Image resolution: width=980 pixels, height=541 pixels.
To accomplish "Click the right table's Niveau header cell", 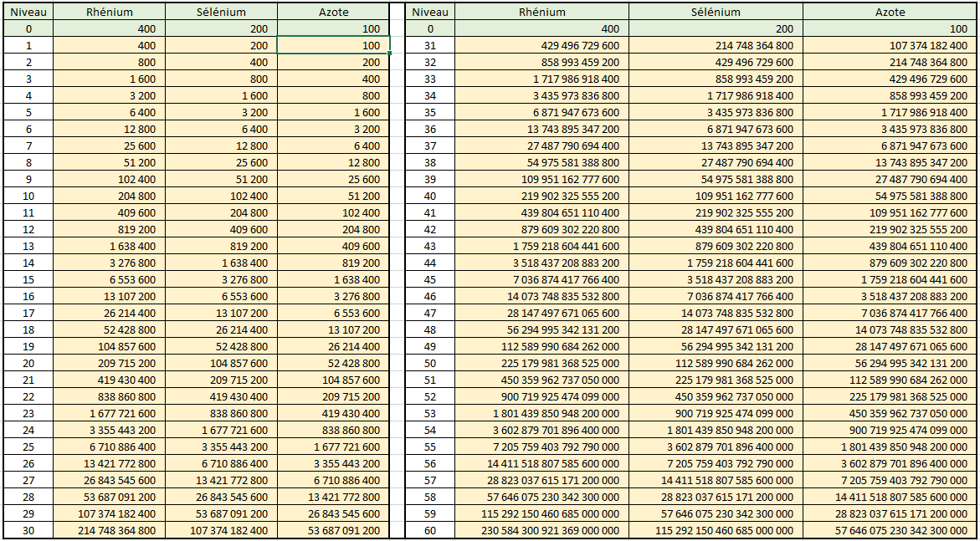I will click(430, 12).
